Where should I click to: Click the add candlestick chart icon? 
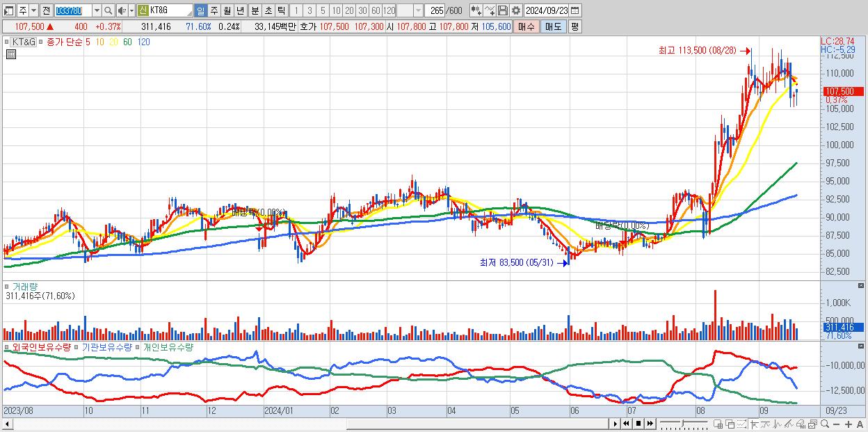[x=476, y=10]
